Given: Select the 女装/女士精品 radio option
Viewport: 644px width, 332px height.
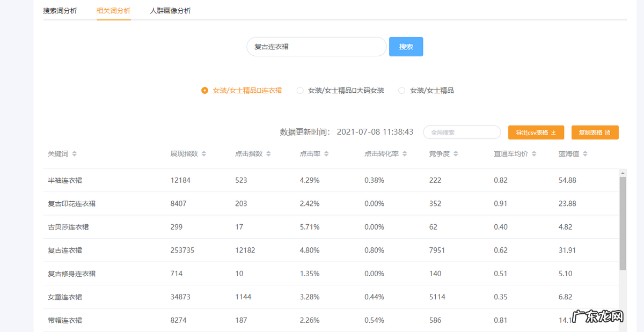Looking at the screenshot, I should (x=401, y=90).
